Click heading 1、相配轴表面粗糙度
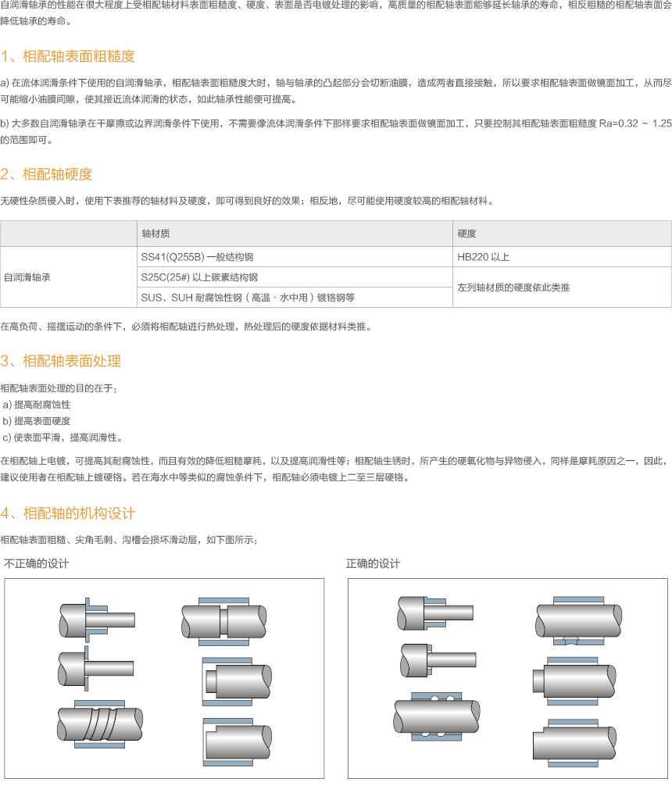 [68, 56]
